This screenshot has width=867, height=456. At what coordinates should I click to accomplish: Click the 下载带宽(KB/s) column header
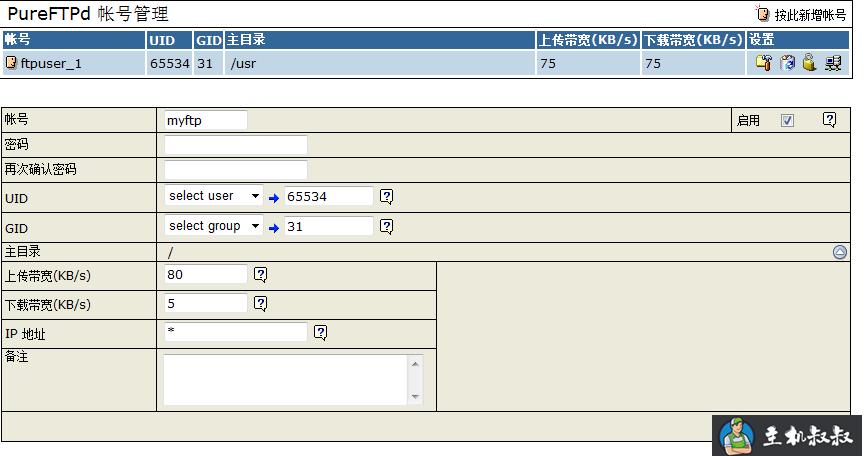click(x=693, y=40)
